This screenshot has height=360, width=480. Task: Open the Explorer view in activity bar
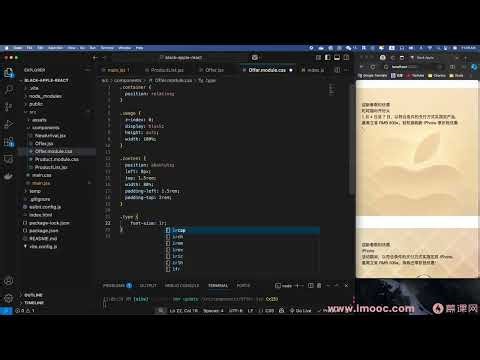(x=9, y=73)
